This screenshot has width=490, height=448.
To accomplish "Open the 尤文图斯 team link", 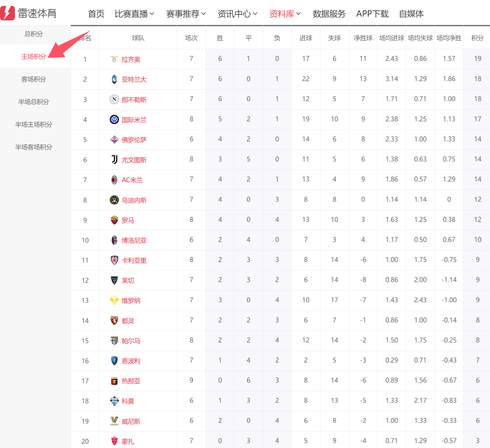I will (134, 160).
